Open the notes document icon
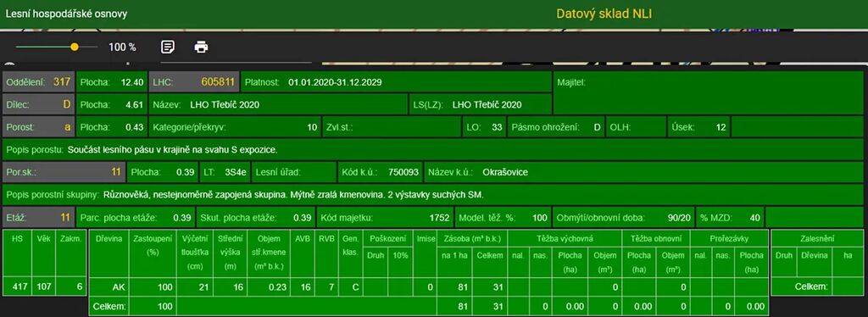The image size is (868, 317). coord(167,47)
